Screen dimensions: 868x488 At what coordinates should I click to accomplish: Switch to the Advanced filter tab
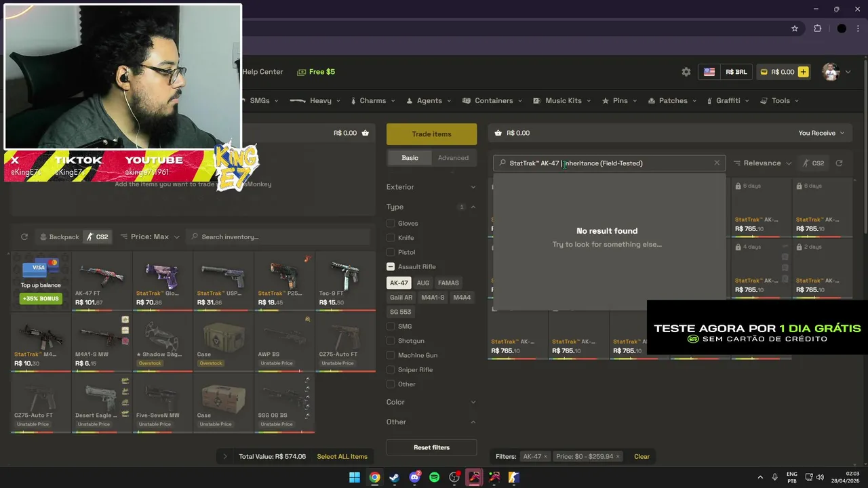453,158
